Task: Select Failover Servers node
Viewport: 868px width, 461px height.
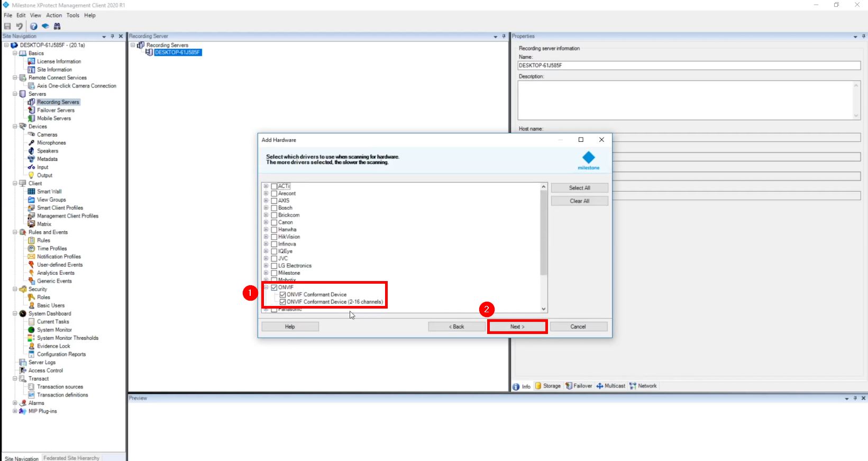Action: [56, 110]
